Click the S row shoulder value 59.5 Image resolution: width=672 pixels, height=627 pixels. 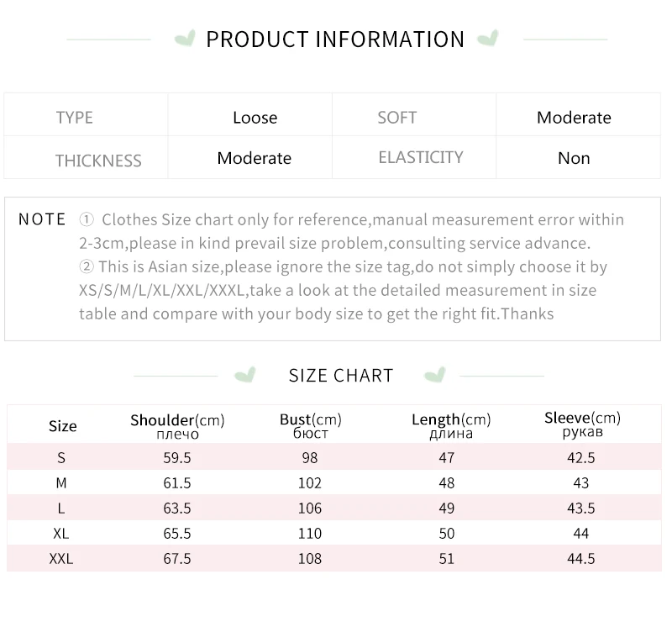tap(177, 458)
